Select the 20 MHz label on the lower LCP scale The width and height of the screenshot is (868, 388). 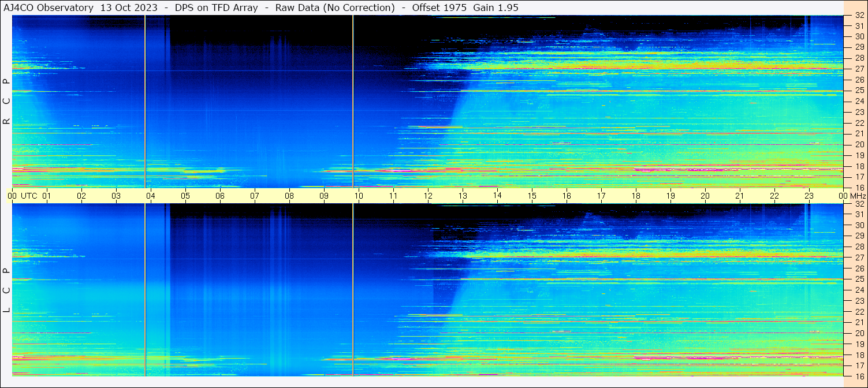[859, 333]
